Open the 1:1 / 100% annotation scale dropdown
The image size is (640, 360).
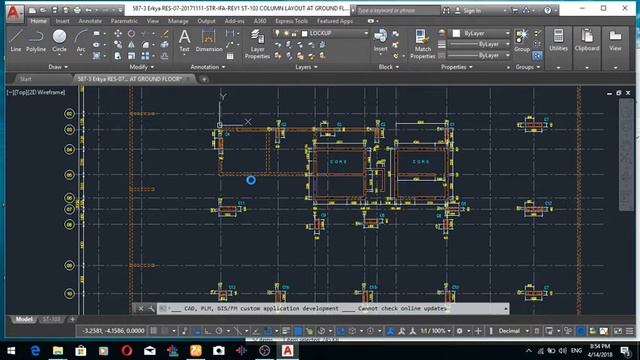(436, 331)
